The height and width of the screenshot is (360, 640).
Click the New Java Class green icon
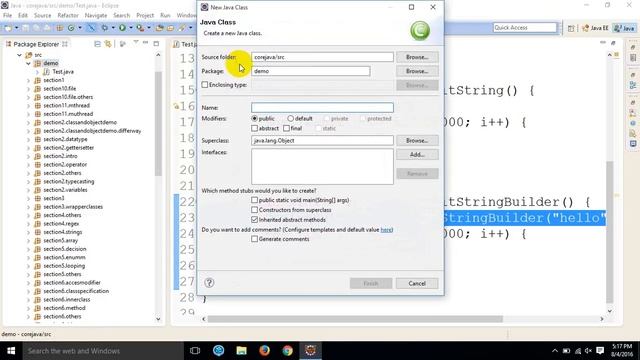71,28
